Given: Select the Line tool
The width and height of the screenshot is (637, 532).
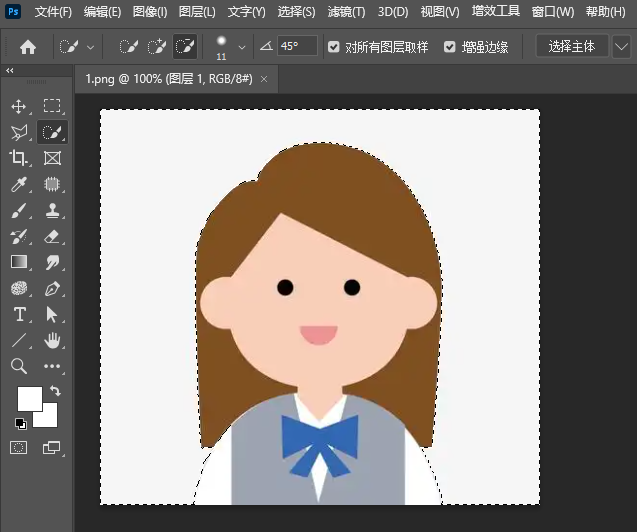Looking at the screenshot, I should [x=19, y=340].
